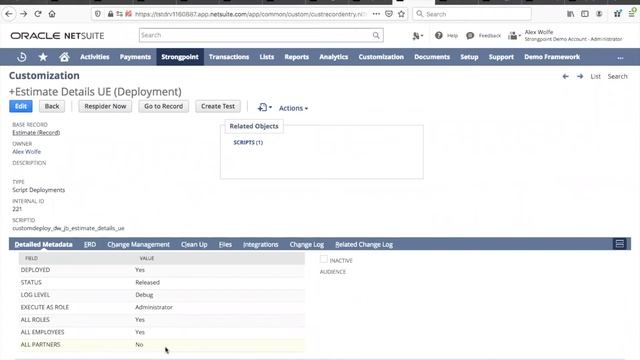Viewport: 640px width, 360px height.
Task: Open the Firefox account icon
Action: tap(599, 14)
